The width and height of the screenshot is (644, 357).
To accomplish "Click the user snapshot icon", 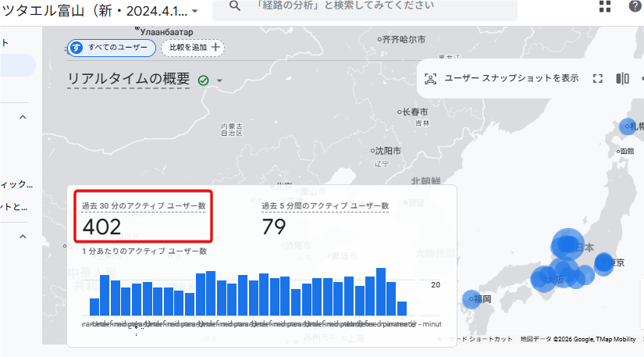I will tap(430, 78).
